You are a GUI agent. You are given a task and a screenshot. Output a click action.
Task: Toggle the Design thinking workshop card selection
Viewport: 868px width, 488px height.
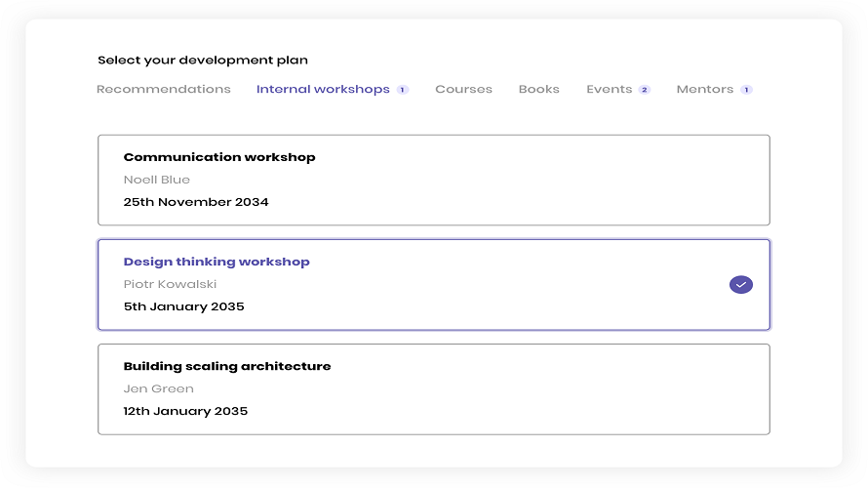click(x=434, y=285)
